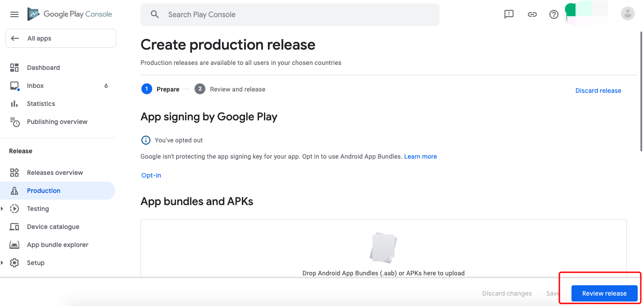Click Discard changes button

click(x=507, y=293)
